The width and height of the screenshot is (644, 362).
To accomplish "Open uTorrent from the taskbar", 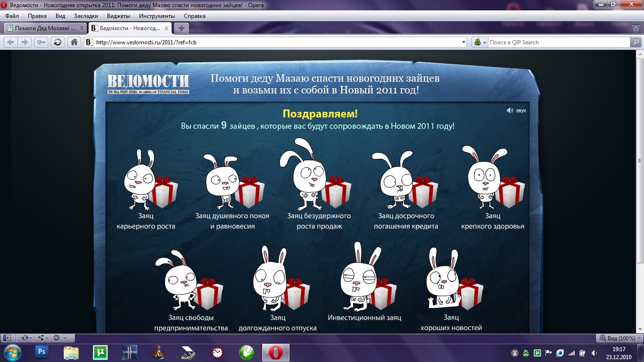I will [100, 353].
